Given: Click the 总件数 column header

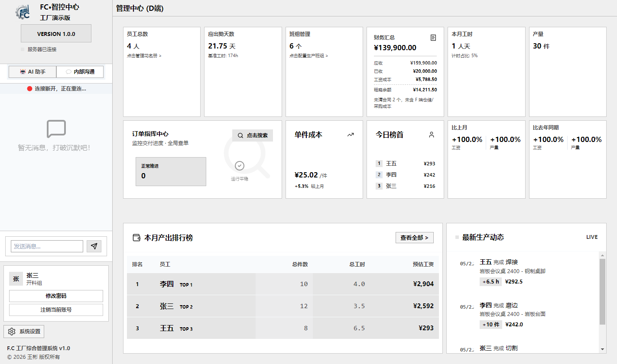Looking at the screenshot, I should click(300, 264).
